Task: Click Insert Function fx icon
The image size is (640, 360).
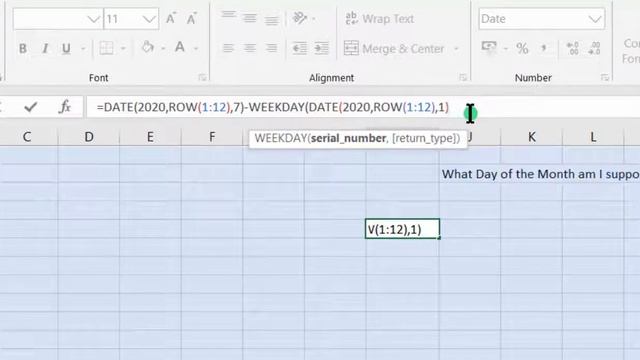Action: tap(64, 107)
